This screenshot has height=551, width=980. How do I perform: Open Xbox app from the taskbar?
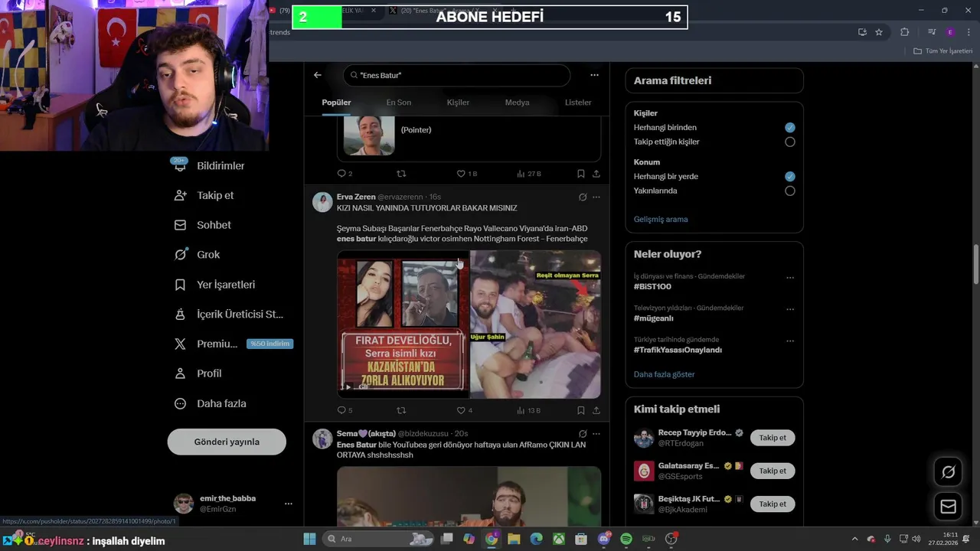[559, 539]
